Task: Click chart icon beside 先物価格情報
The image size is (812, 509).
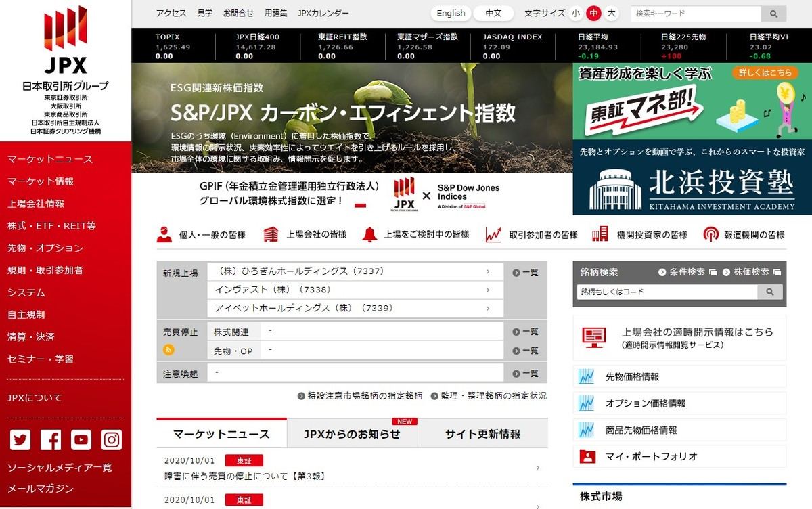Action: [x=586, y=376]
